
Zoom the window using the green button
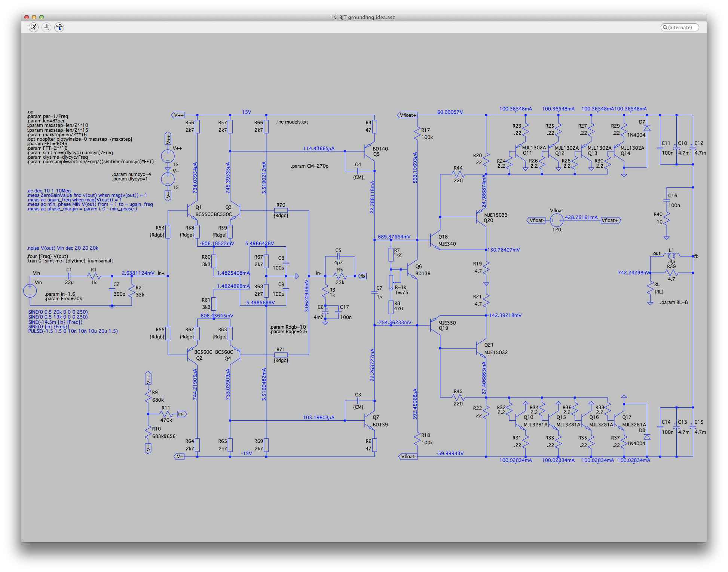click(42, 17)
